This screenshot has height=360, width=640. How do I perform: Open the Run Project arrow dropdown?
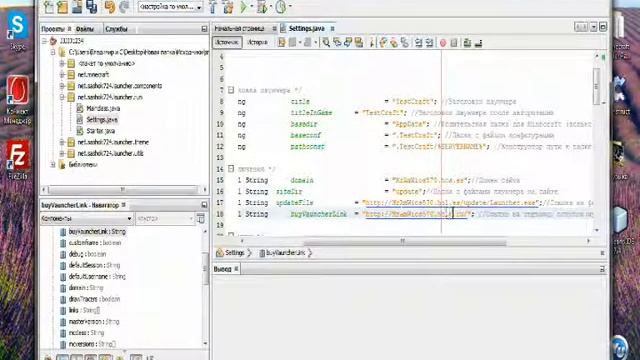251,6
